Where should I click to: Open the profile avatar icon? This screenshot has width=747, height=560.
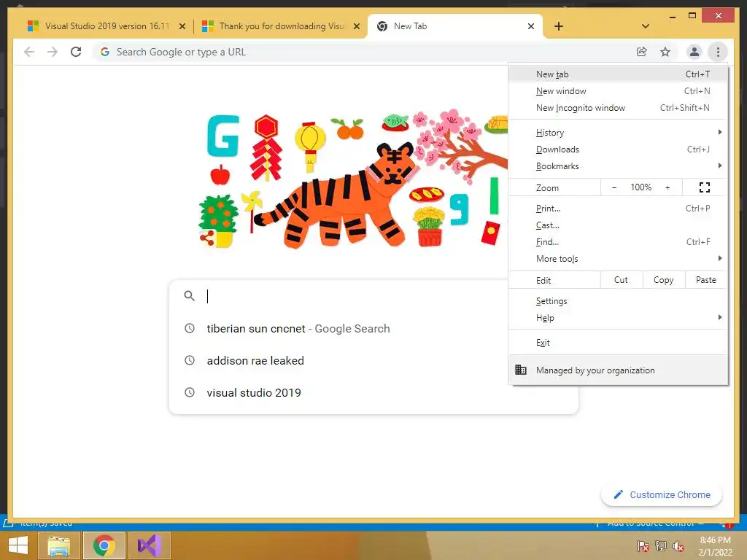694,52
